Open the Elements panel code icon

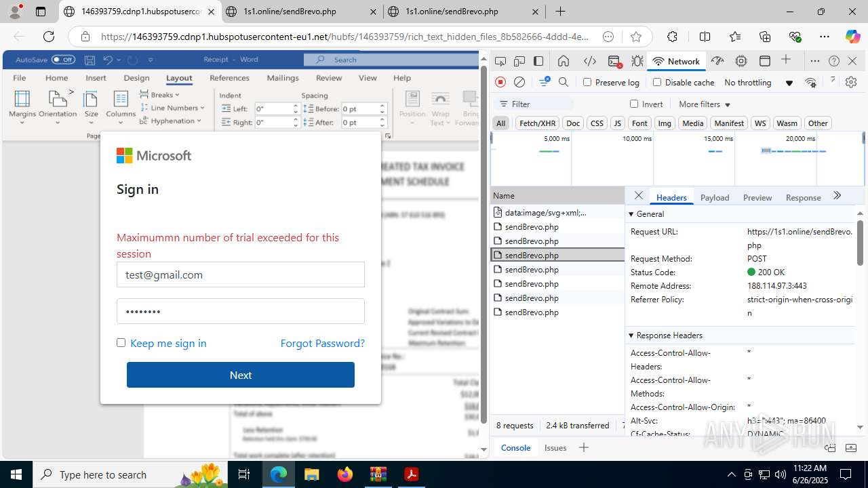tap(590, 61)
